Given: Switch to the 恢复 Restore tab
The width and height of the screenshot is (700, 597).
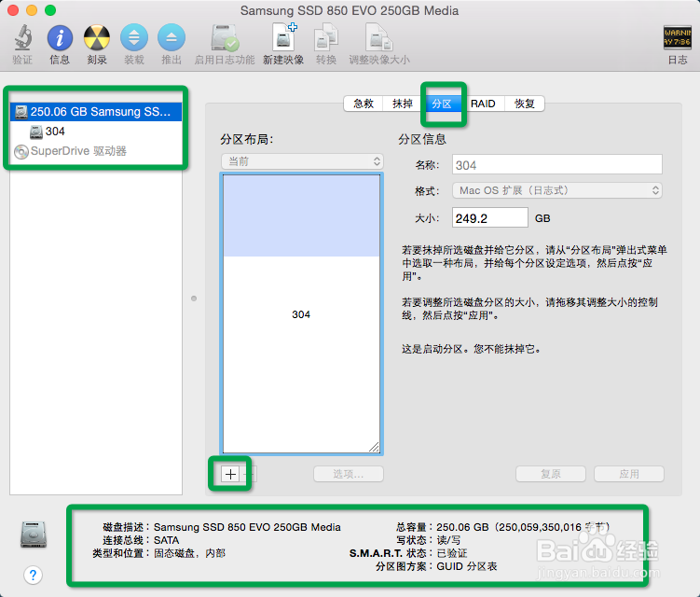Looking at the screenshot, I should point(525,104).
